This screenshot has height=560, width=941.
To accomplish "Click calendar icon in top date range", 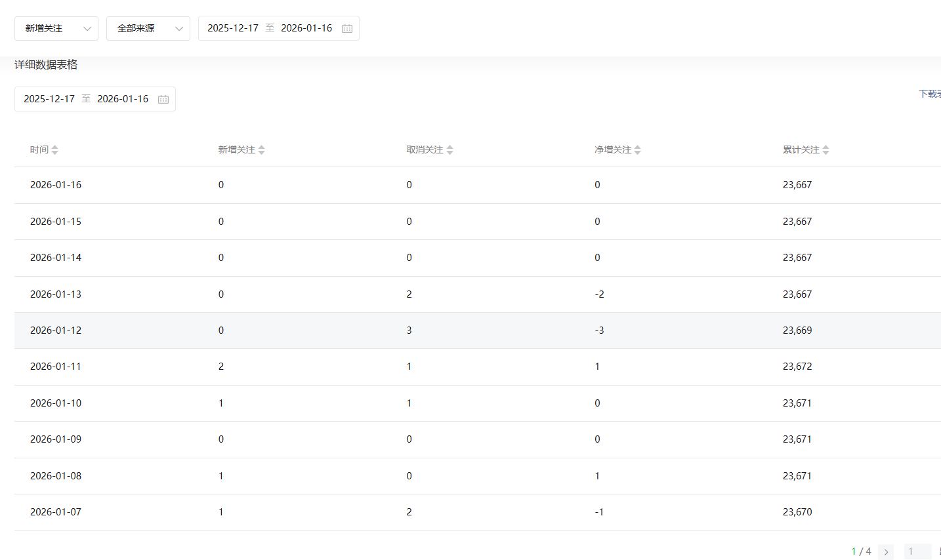I will click(x=347, y=28).
